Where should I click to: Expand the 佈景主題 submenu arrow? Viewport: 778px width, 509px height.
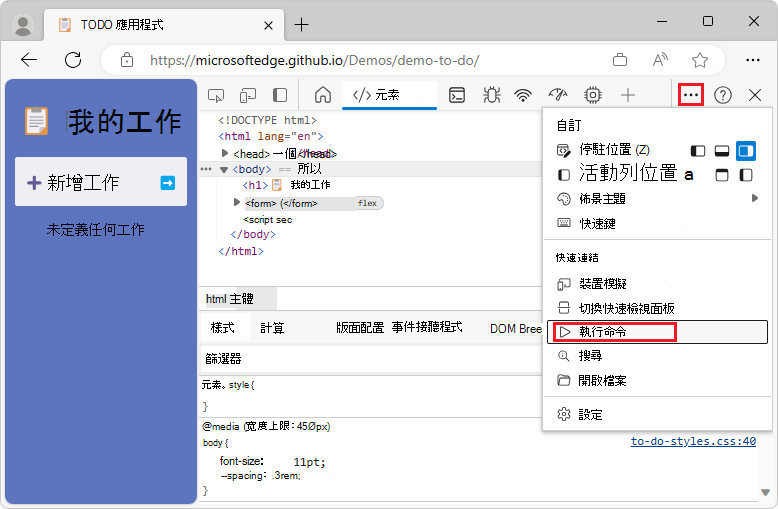755,198
